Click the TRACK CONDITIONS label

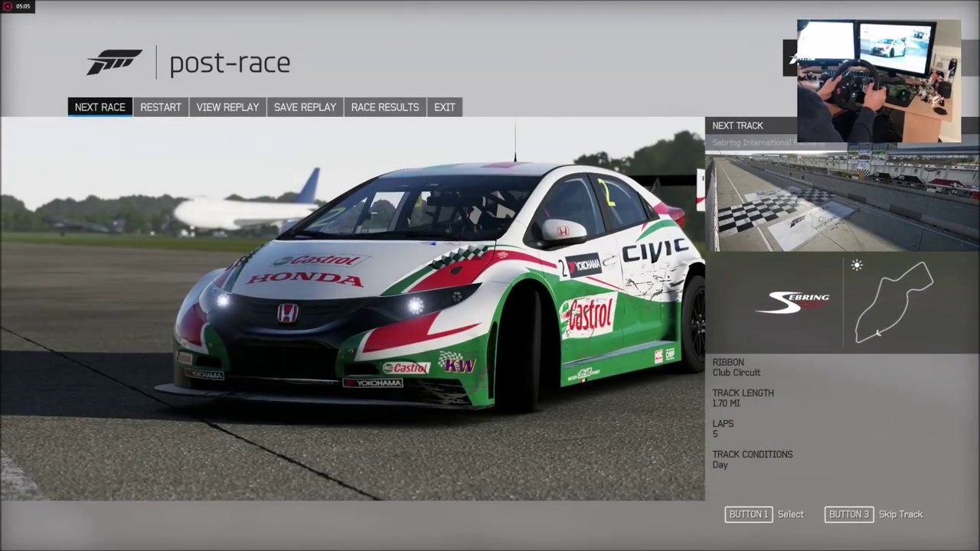753,454
